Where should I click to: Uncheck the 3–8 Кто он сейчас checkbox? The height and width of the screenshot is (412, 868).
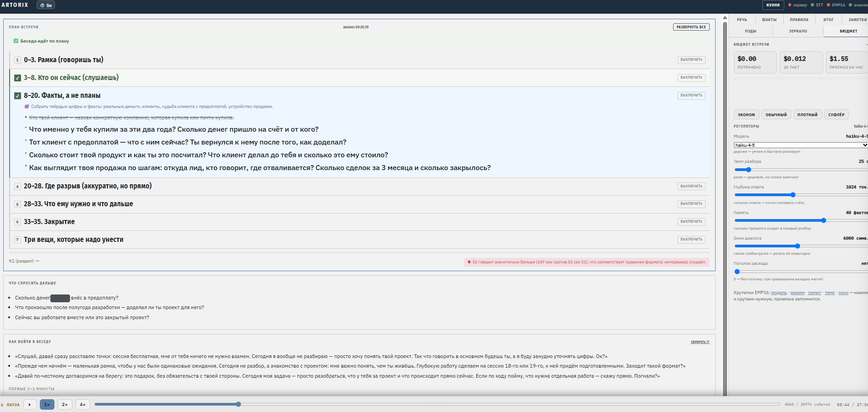point(17,78)
